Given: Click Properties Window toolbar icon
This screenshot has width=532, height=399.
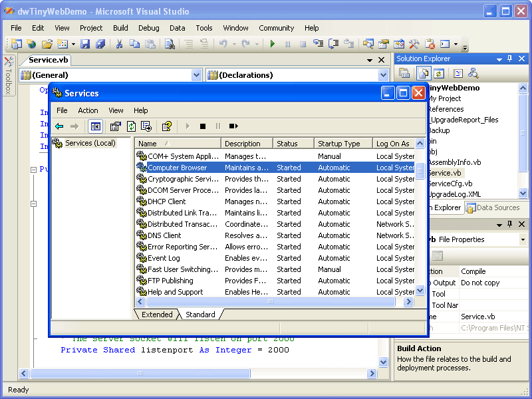Looking at the screenshot, I should pos(384,43).
